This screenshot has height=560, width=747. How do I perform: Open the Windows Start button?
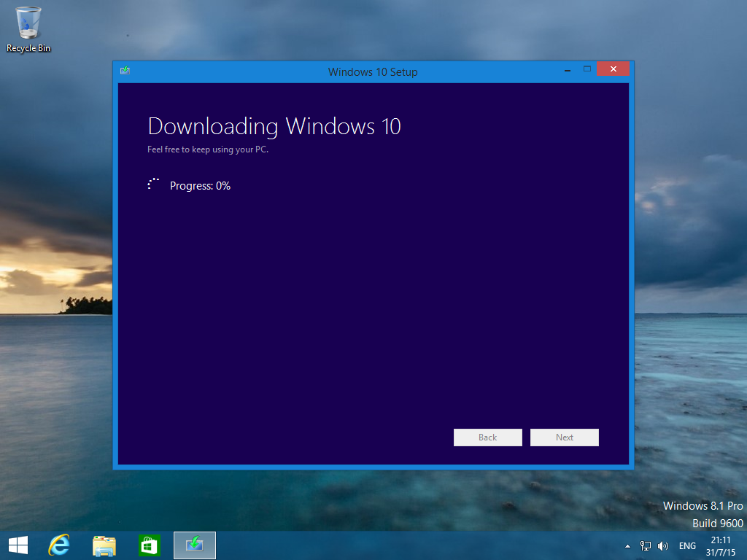(x=18, y=545)
